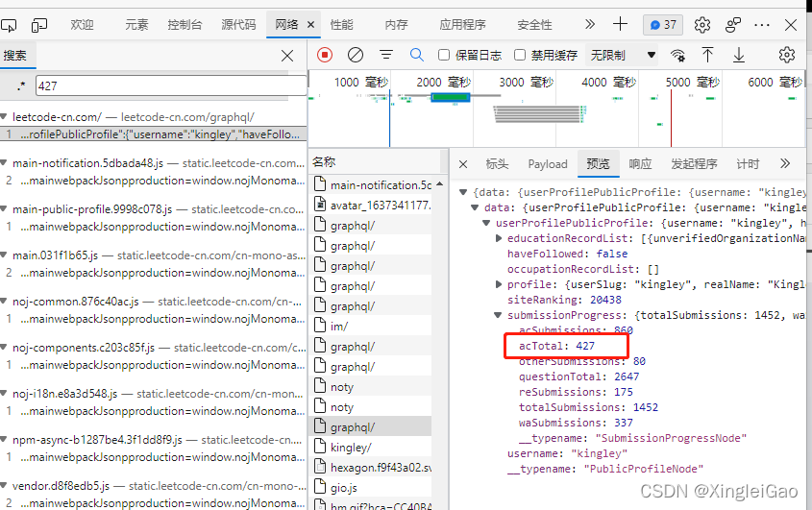
Task: Collapse noj-common.876c40ac.js result group
Action: point(4,302)
